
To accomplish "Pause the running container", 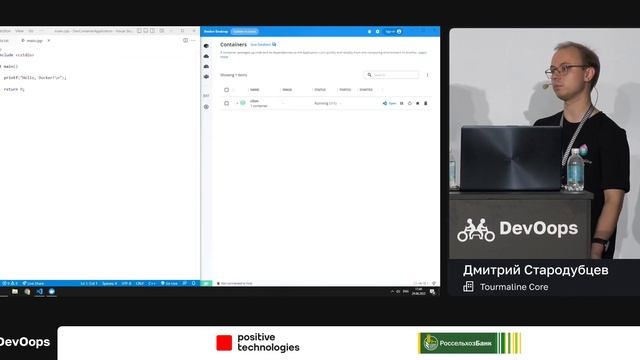I will [x=402, y=103].
